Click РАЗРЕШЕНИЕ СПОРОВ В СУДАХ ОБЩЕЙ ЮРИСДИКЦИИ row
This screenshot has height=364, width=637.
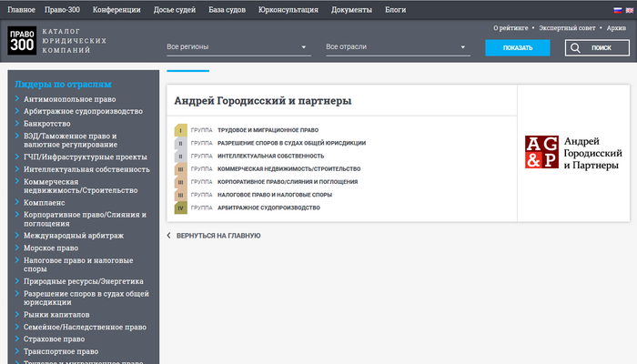click(x=292, y=144)
